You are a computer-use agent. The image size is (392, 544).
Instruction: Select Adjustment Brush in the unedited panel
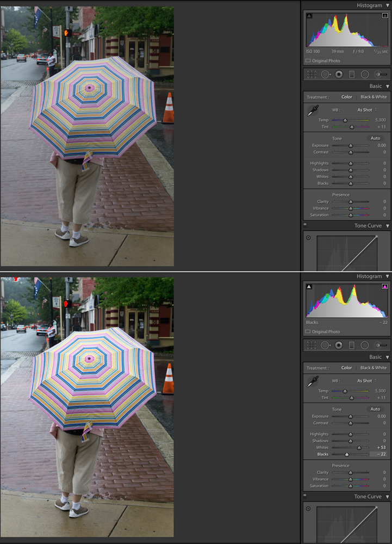pyautogui.click(x=380, y=74)
